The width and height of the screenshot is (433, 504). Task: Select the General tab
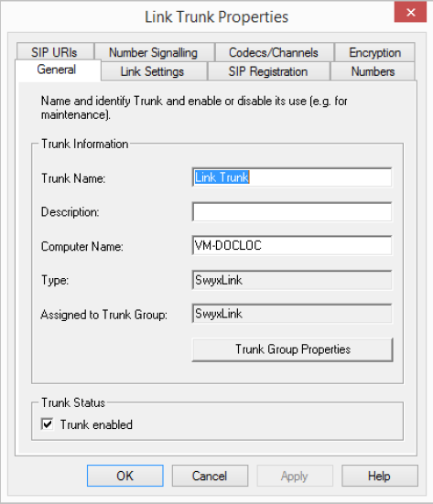(x=58, y=70)
